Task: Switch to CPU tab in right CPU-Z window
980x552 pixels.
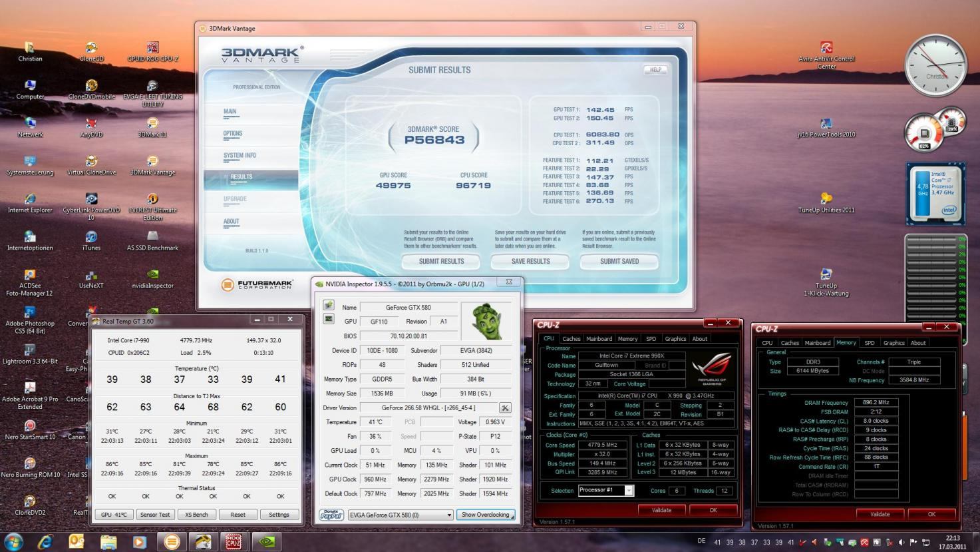Action: click(767, 343)
